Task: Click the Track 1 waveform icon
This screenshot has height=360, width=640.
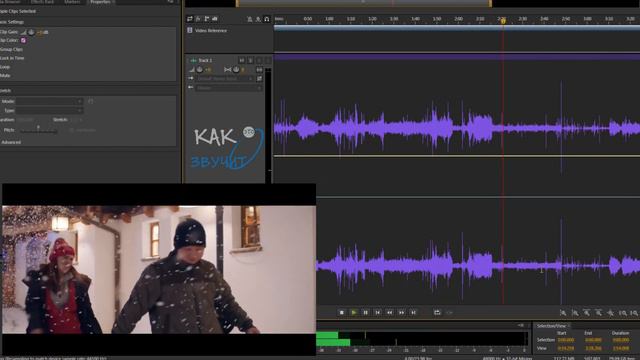Action: pyautogui.click(x=193, y=60)
